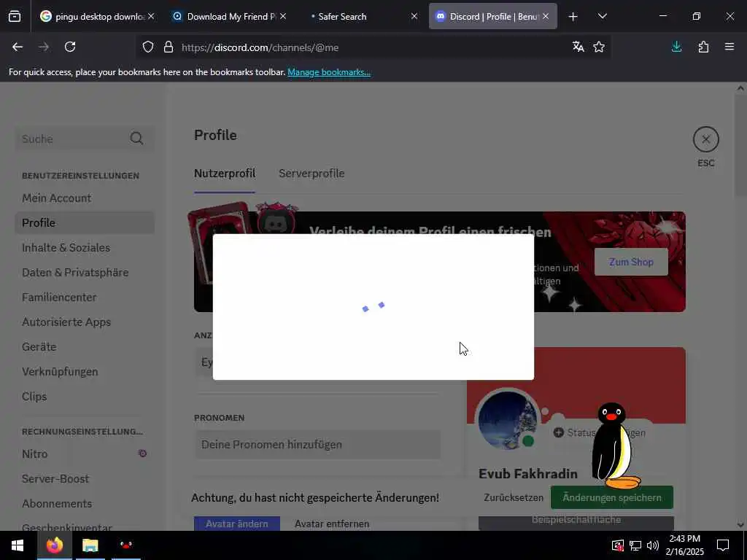Click the Pingu app taskbar icon
Image resolution: width=747 pixels, height=560 pixels.
125,545
